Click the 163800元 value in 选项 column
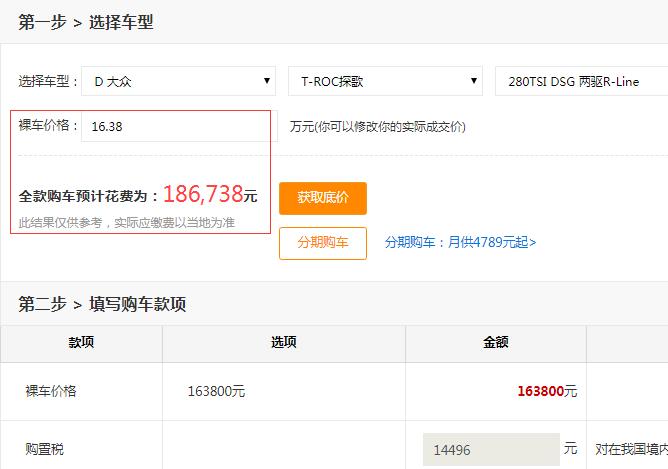This screenshot has width=668, height=469. click(216, 391)
